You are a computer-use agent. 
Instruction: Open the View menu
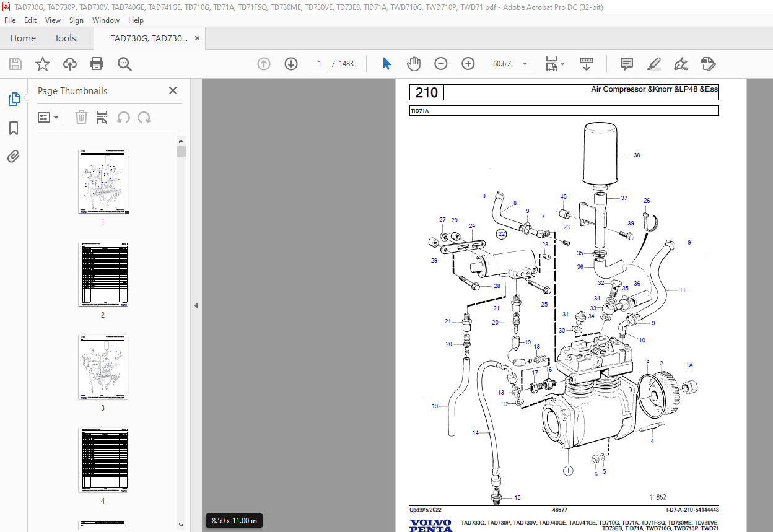[x=53, y=20]
